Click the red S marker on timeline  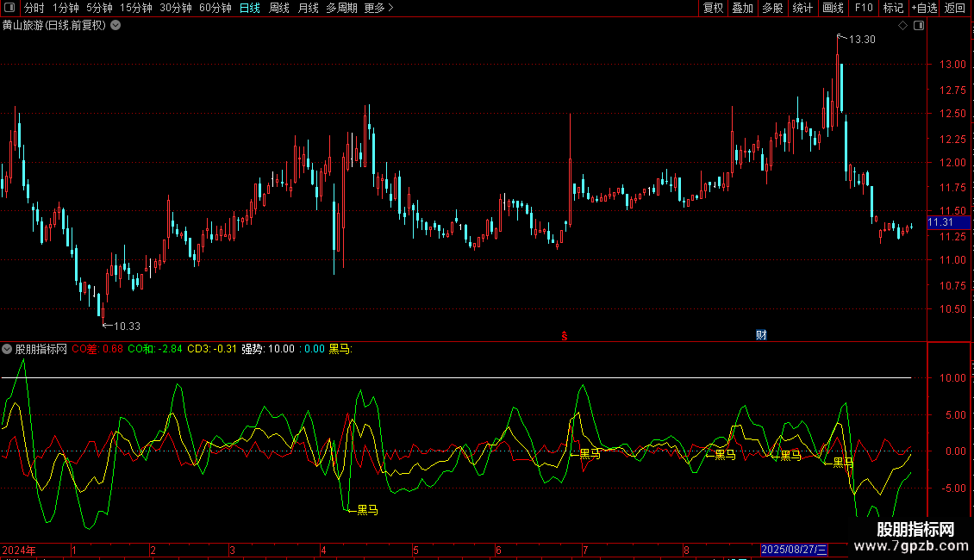(564, 335)
